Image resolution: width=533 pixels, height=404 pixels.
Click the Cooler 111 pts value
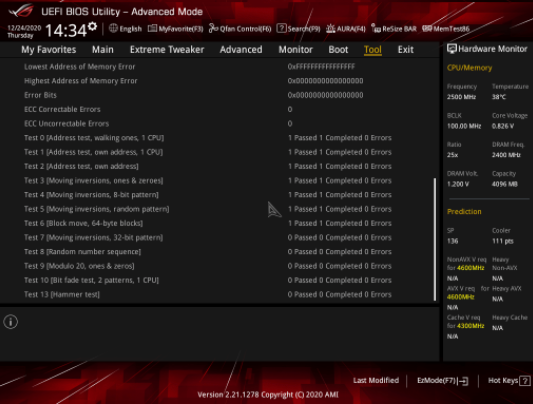503,241
